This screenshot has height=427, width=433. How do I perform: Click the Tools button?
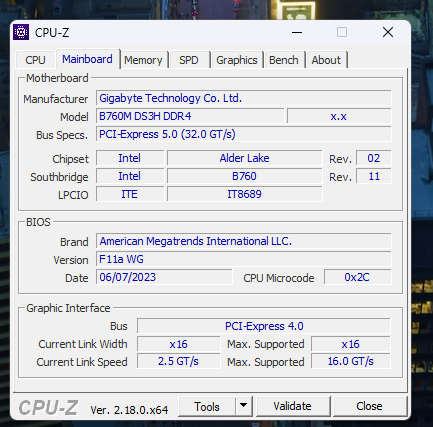click(207, 406)
